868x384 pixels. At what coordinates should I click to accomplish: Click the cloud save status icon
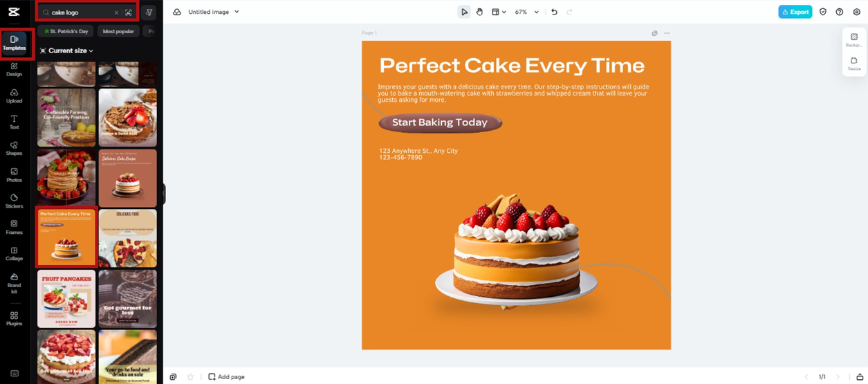177,12
